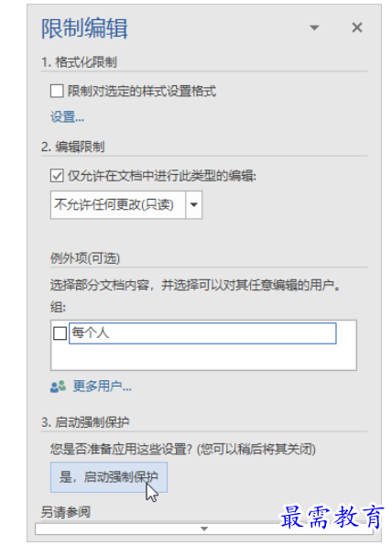Image resolution: width=392 pixels, height=546 pixels.
Task: Click the users icon beside 更多用户
Action: coord(58,387)
